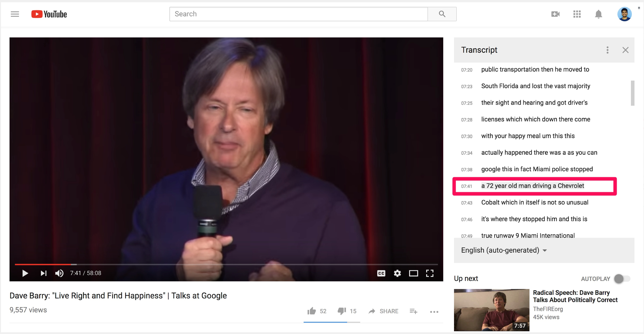The image size is (644, 334).
Task: Open the YouTube apps grid
Action: point(577,14)
